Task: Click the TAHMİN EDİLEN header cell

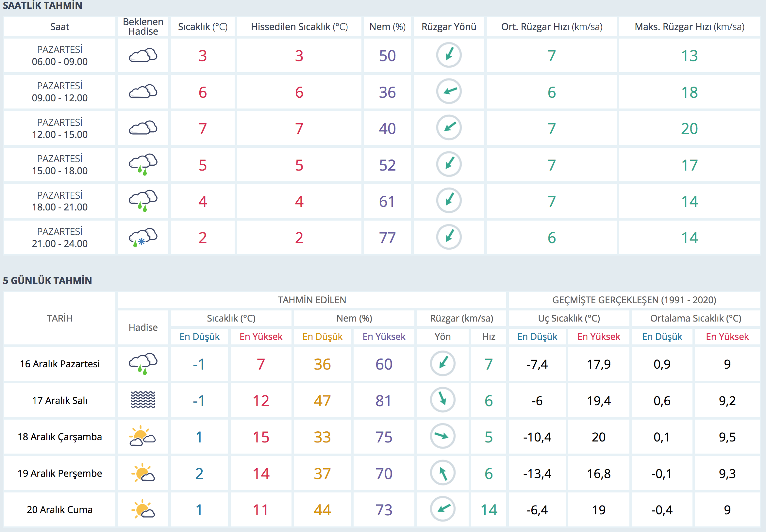Action: pos(312,300)
